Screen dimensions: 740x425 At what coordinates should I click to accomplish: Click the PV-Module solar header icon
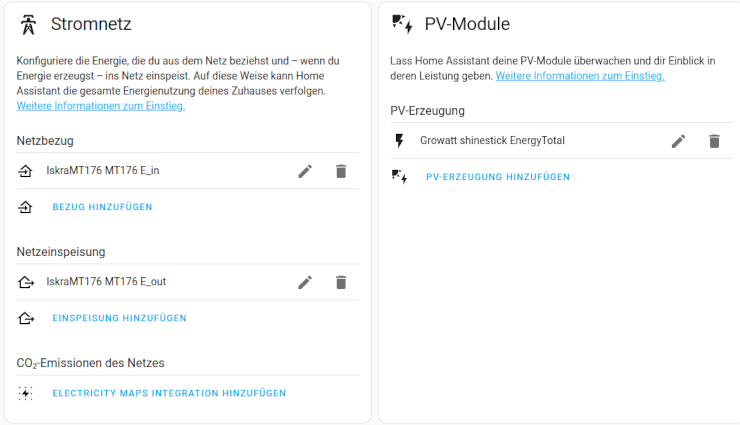pyautogui.click(x=402, y=24)
